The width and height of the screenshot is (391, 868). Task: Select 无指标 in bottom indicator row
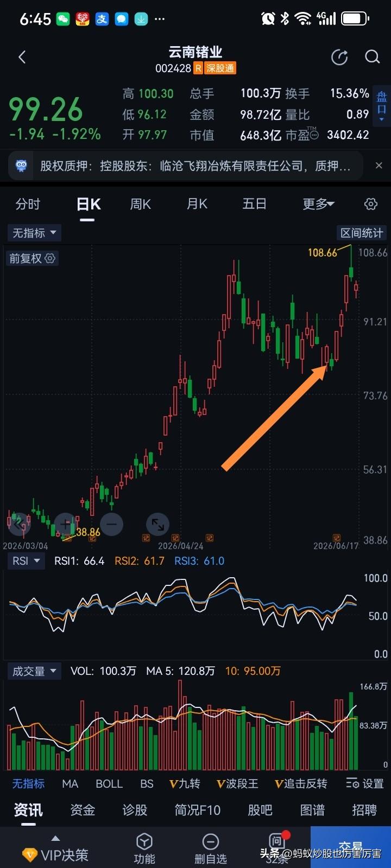(28, 783)
